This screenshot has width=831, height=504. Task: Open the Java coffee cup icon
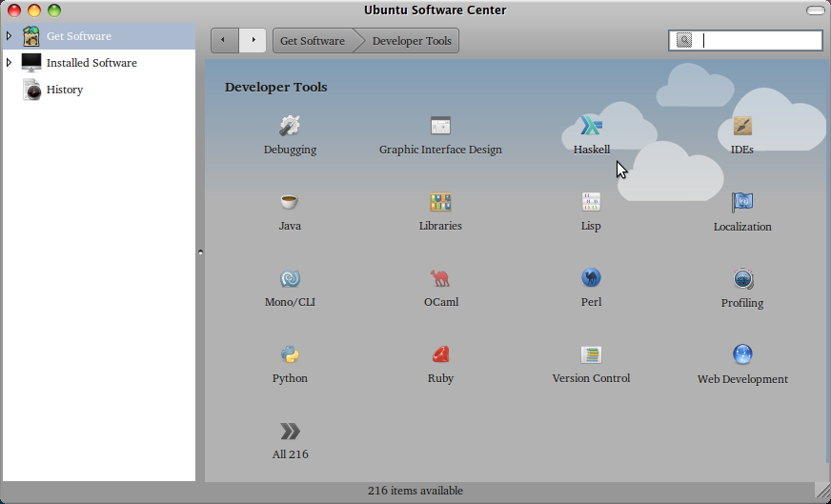(290, 202)
